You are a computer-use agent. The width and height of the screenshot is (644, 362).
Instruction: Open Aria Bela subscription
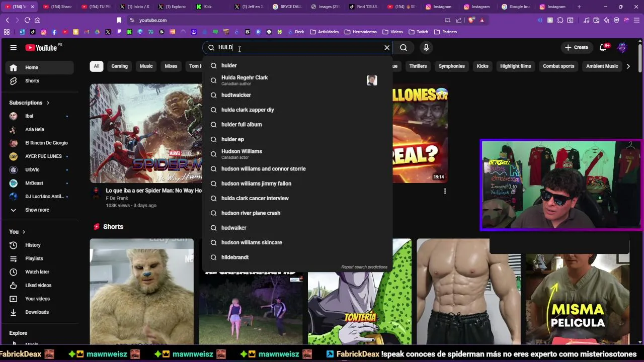(x=40, y=130)
